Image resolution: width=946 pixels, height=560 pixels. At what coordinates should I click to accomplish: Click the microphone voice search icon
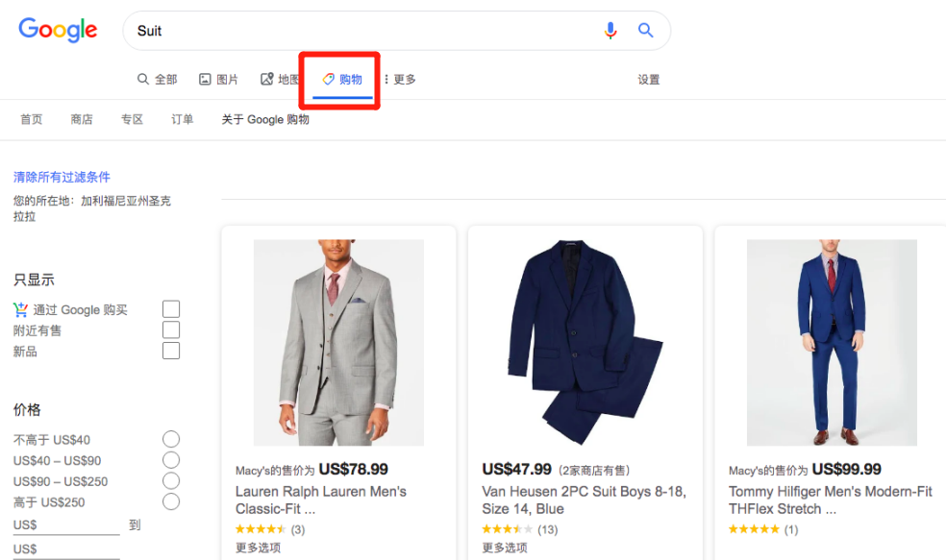pyautogui.click(x=610, y=31)
